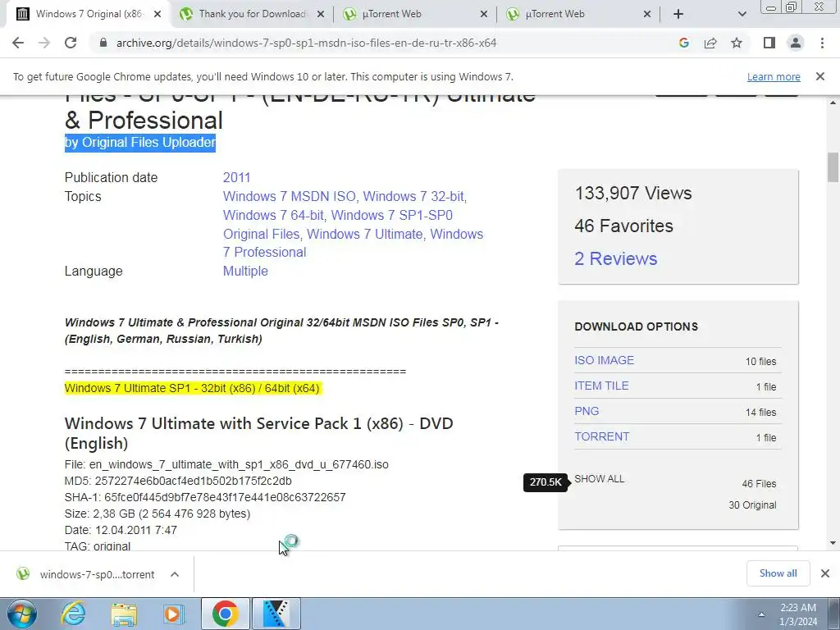Click the MD5 checksum line
The width and height of the screenshot is (840, 630).
[178, 481]
